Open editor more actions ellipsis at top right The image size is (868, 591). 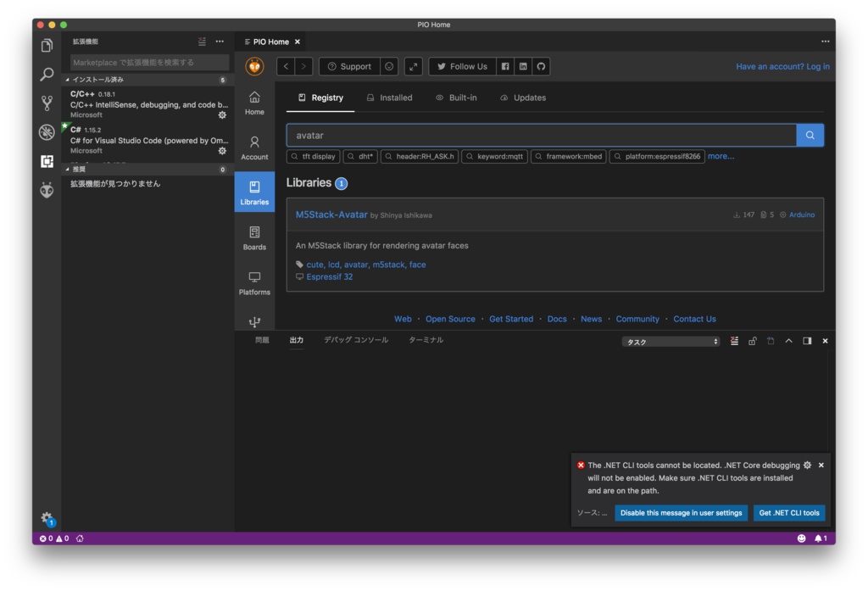tap(826, 42)
